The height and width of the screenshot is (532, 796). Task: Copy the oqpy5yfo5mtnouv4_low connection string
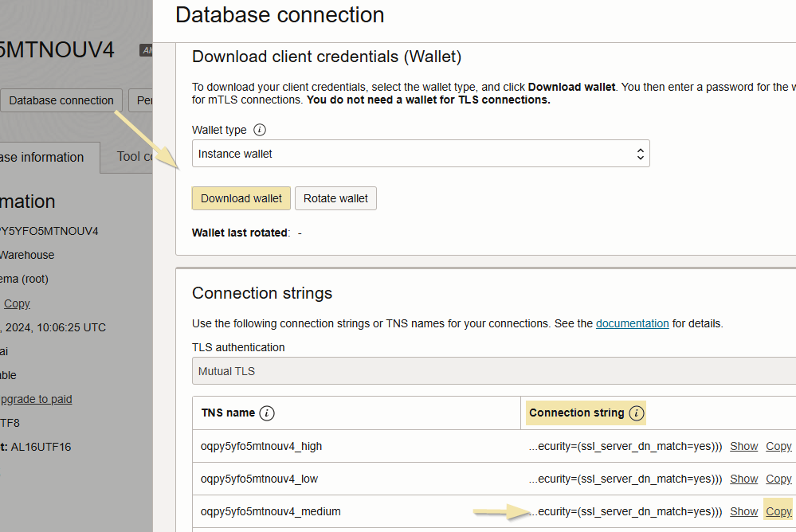778,479
